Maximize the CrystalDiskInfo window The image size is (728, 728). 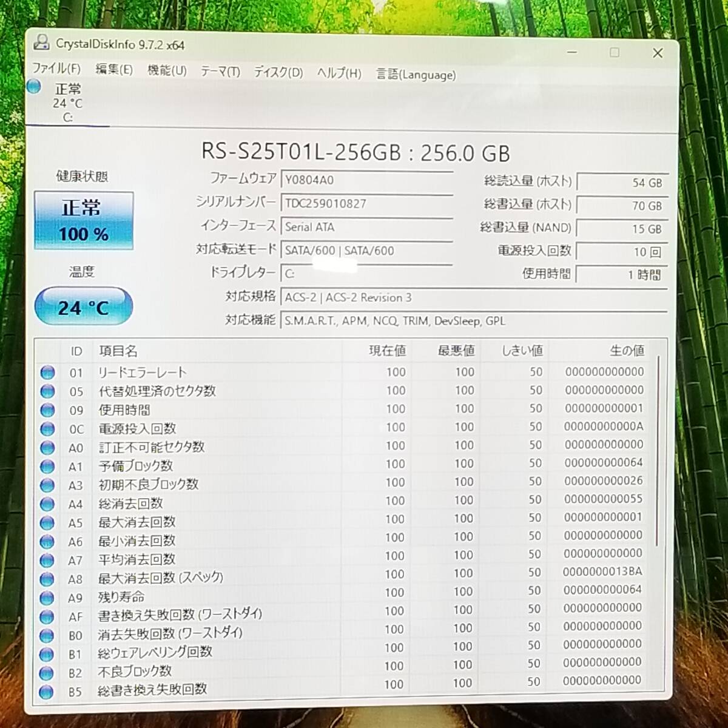pos(615,53)
